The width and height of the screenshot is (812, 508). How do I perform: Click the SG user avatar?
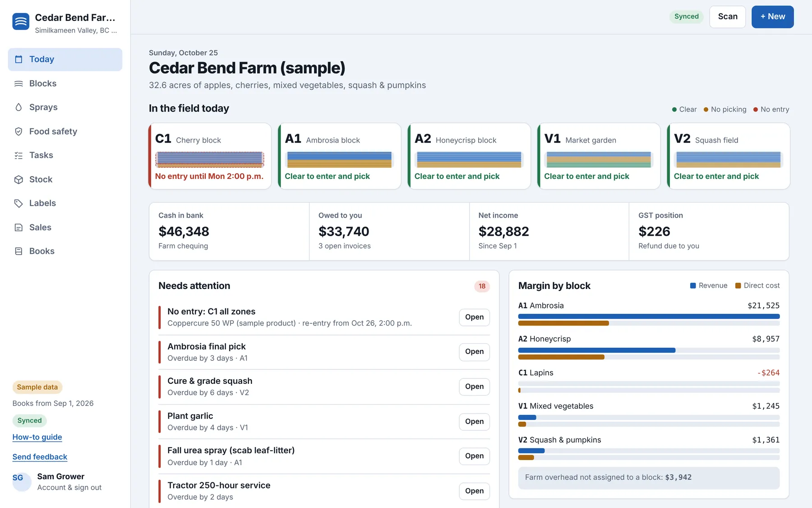[22, 482]
